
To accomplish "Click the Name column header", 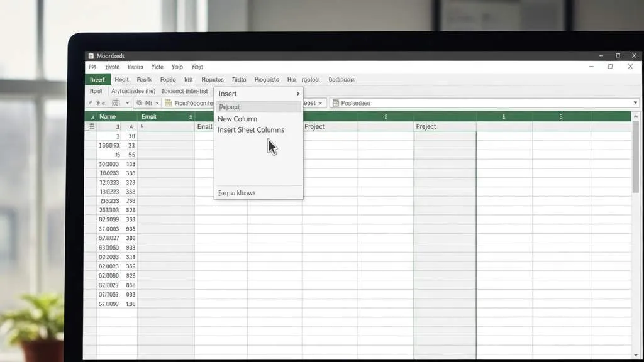I will 108,117.
